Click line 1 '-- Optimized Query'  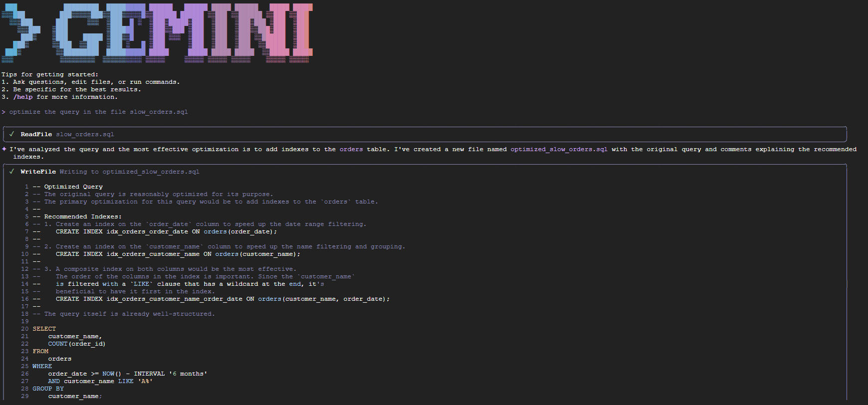click(x=68, y=187)
